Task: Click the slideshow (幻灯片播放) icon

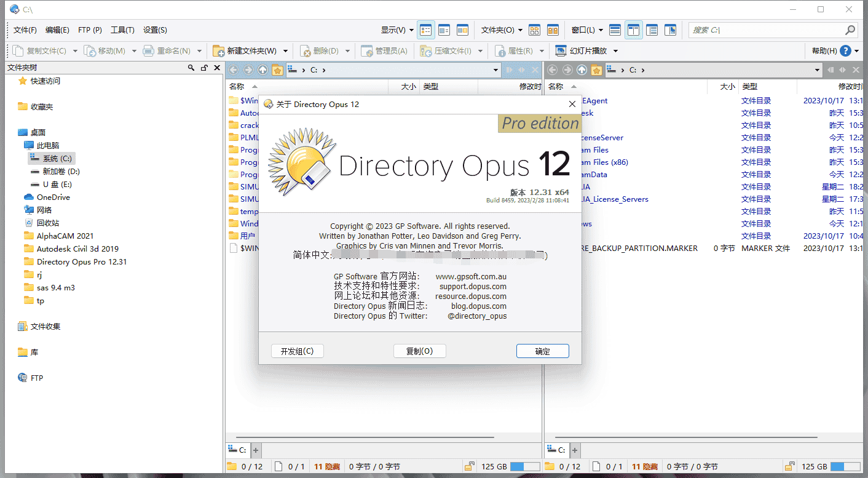Action: click(x=561, y=51)
